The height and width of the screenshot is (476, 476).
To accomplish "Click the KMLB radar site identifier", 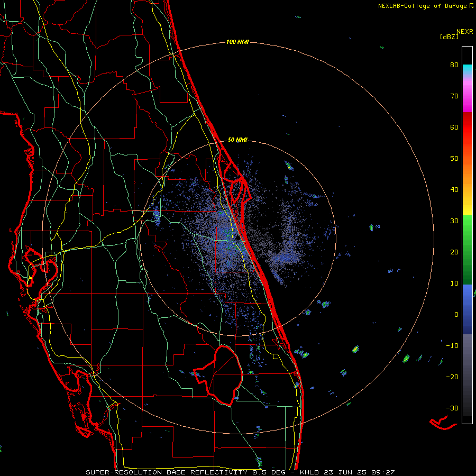I will (x=309, y=472).
